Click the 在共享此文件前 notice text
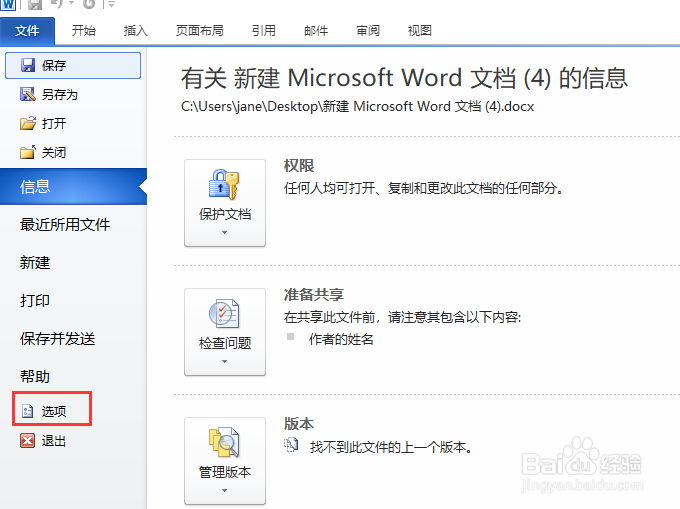Viewport: 680px width, 509px height. click(x=402, y=317)
